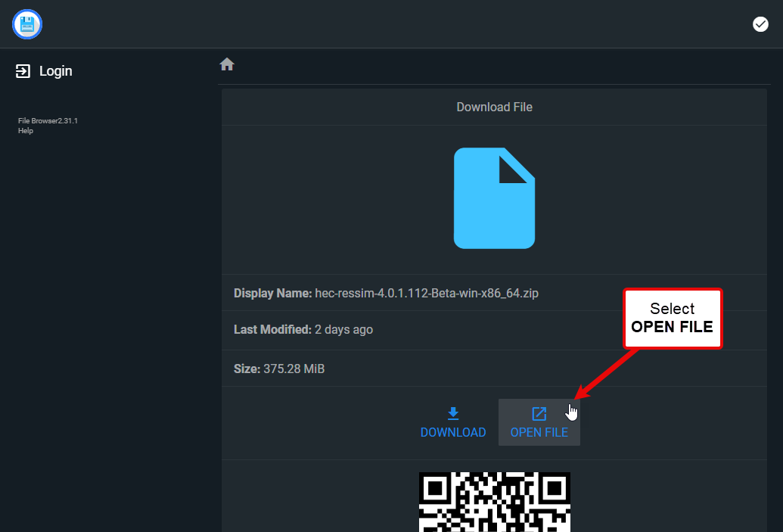Image resolution: width=783 pixels, height=532 pixels.
Task: Click the File Browser floppy disk logo
Action: (x=26, y=23)
